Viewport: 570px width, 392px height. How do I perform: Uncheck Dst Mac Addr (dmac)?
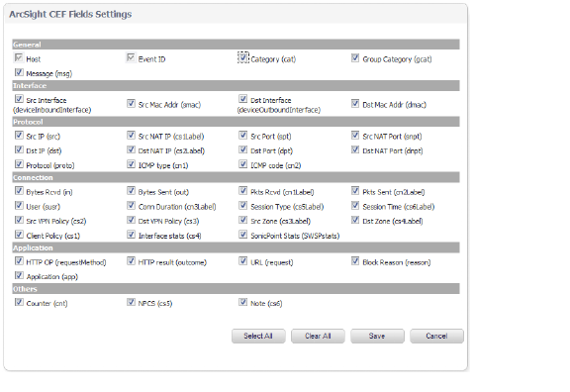tap(355, 104)
